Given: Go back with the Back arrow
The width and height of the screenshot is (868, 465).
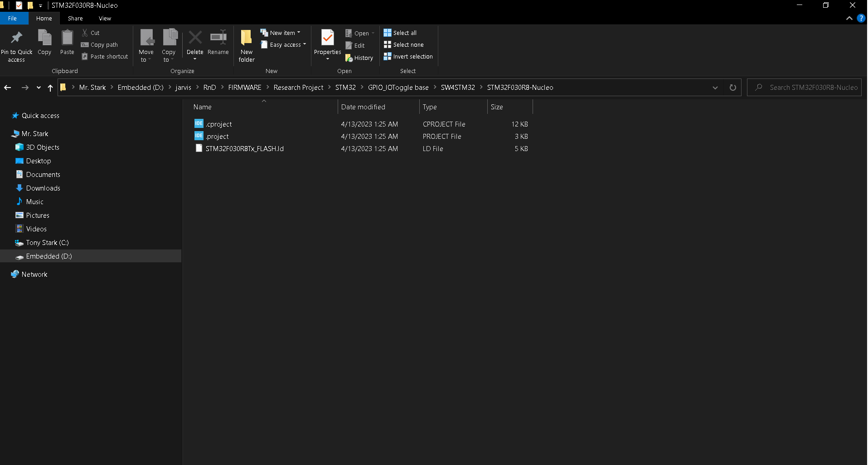Looking at the screenshot, I should [8, 88].
